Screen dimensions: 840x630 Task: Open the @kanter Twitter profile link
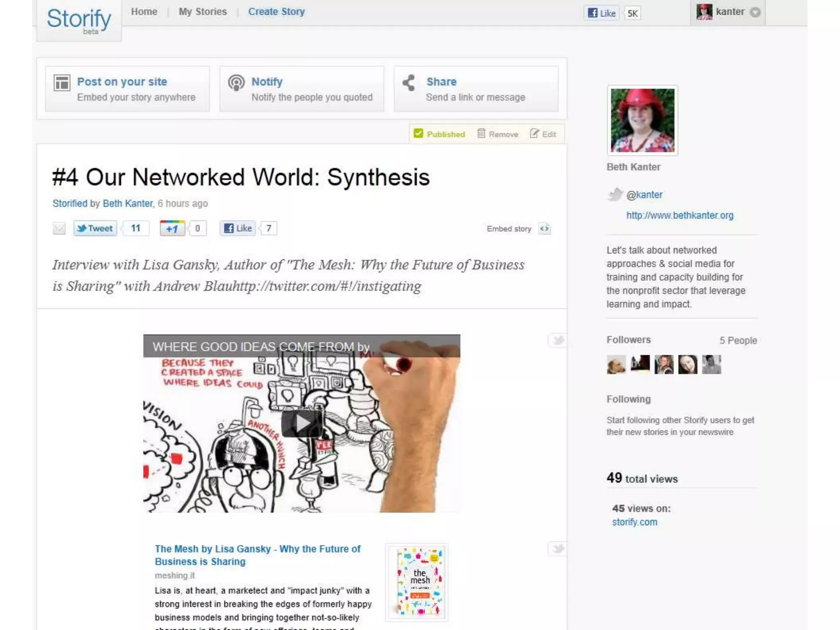(x=644, y=195)
